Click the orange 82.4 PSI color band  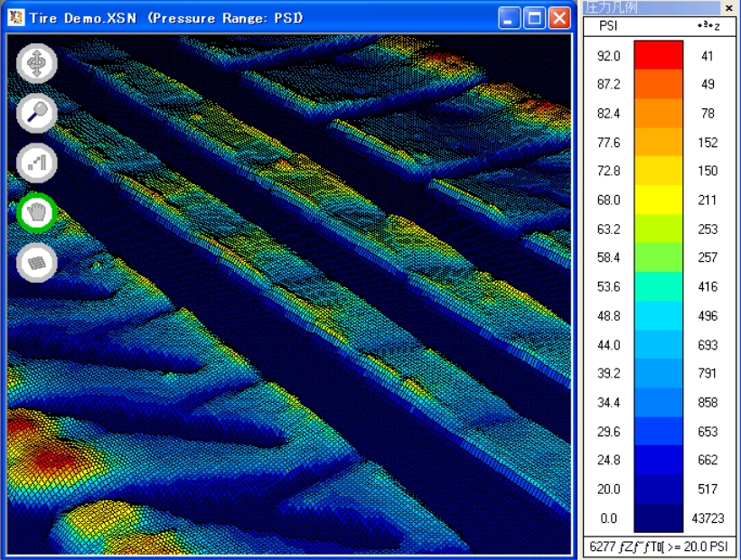658,113
